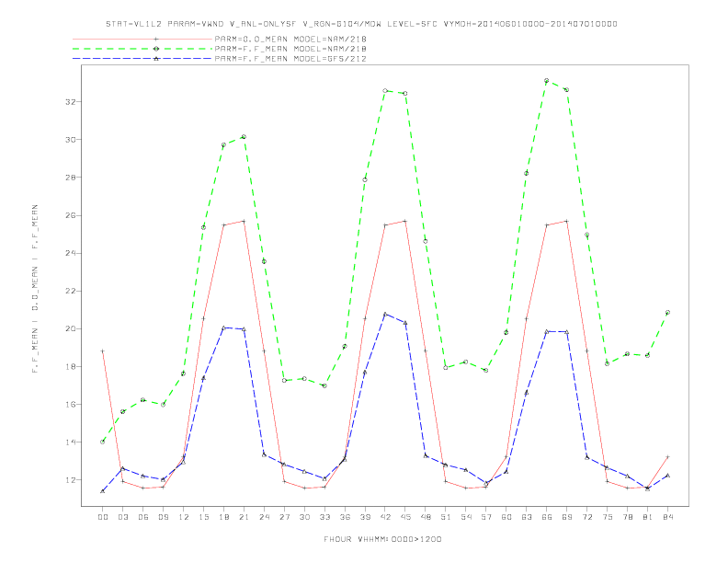Click green circle data point at hour 66
728x563 pixels.
547,81
